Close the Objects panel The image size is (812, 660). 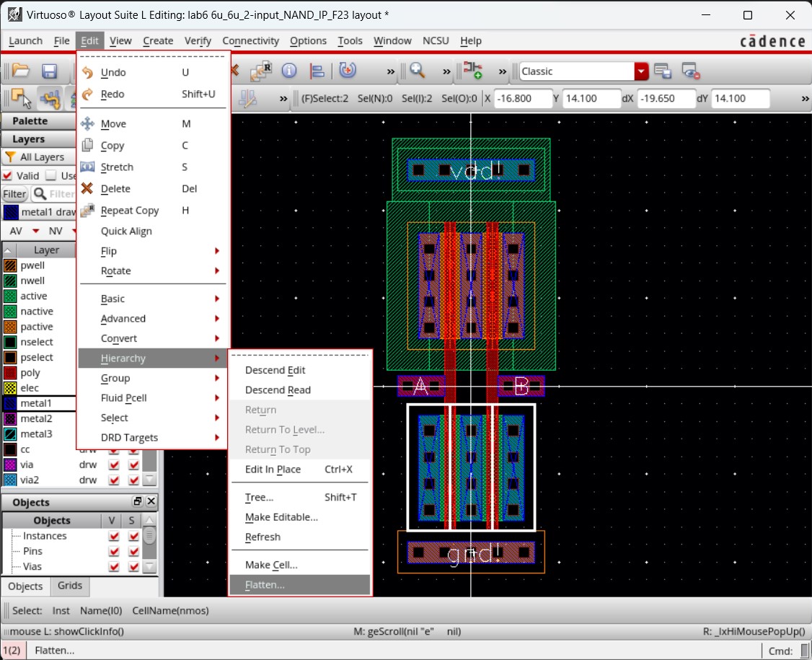click(x=151, y=501)
